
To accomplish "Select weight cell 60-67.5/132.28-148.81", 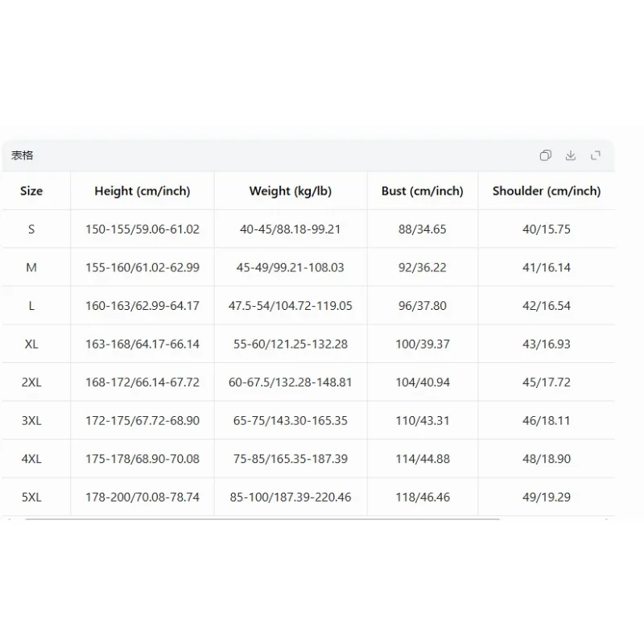I will click(291, 382).
